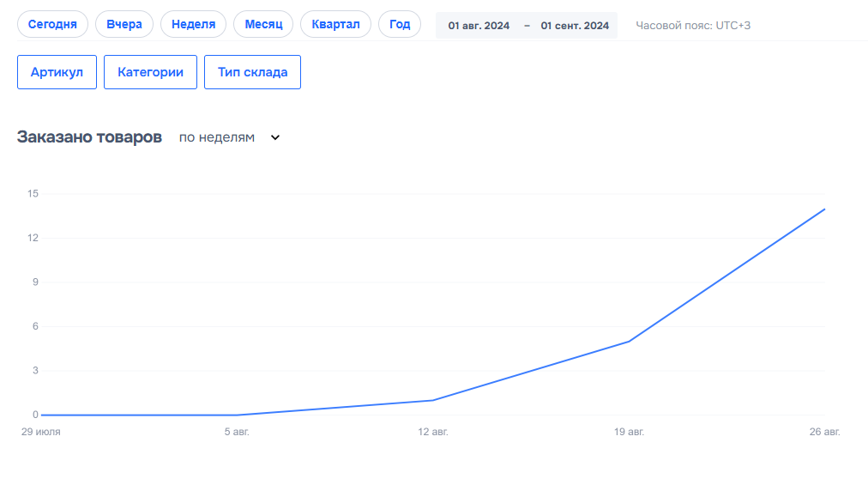
Task: Switch period to Неделя
Action: (x=193, y=24)
